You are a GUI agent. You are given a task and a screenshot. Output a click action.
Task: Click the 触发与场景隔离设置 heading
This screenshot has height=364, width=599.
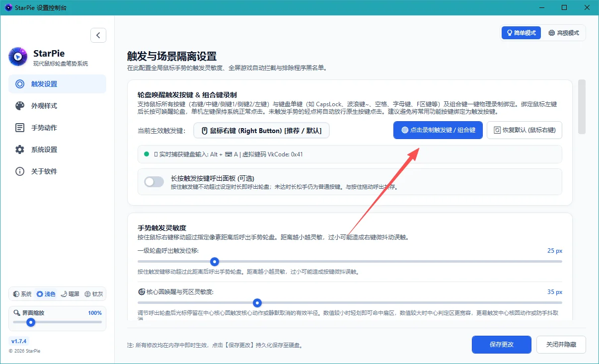(172, 56)
